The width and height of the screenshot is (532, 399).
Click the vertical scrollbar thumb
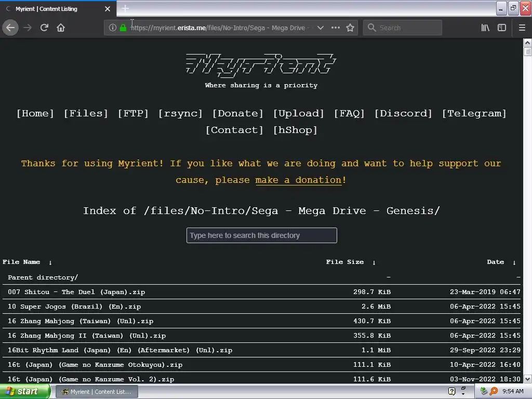point(528,51)
